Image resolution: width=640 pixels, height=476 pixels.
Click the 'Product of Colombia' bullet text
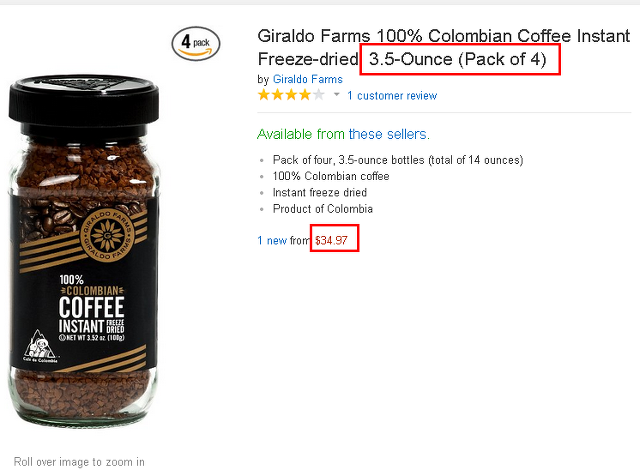click(322, 209)
